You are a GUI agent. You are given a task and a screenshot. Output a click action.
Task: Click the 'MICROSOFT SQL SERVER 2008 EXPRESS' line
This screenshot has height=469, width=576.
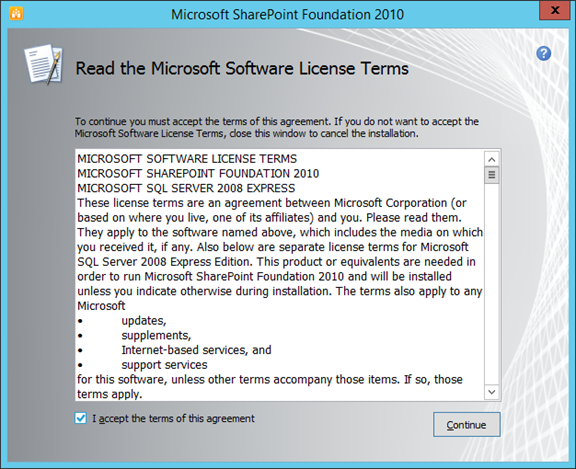(x=186, y=188)
